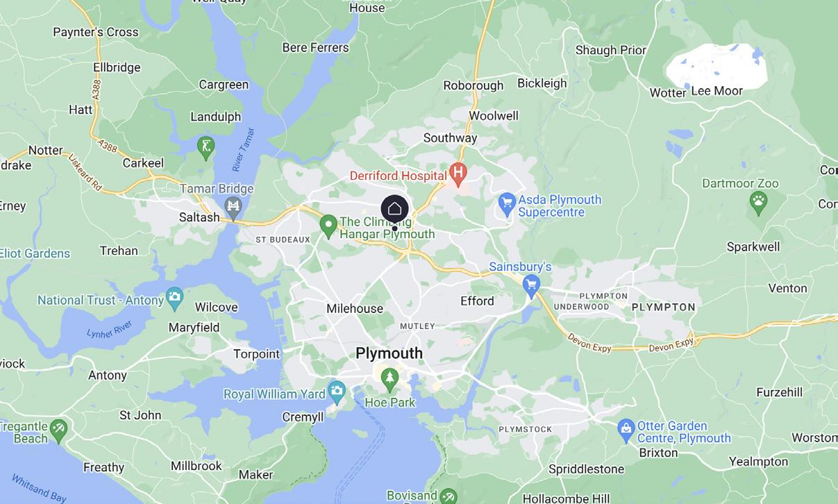The image size is (838, 504).
Task: Click the Bovisand beach marker icon
Action: [449, 497]
